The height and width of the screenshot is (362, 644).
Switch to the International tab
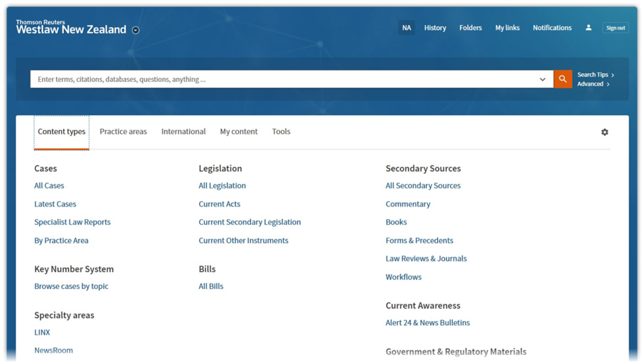(x=183, y=132)
